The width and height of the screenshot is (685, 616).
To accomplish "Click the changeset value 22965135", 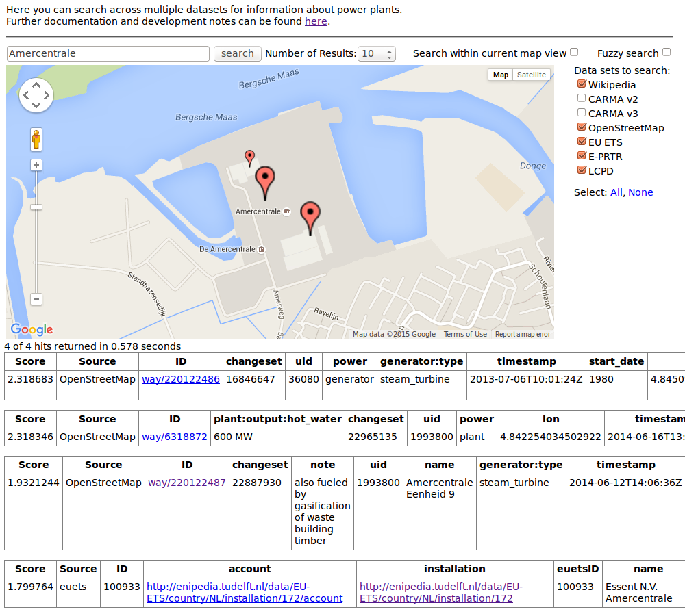I will click(373, 437).
